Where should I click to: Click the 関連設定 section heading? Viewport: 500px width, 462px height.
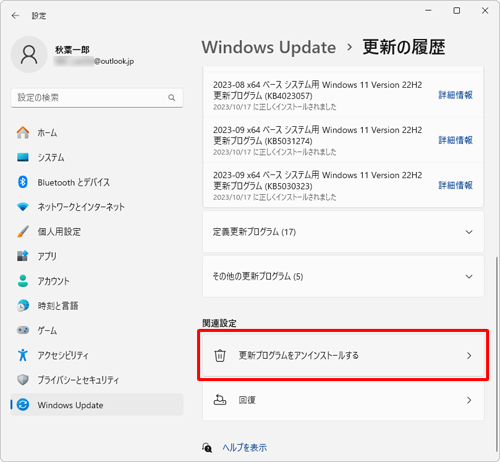click(219, 323)
